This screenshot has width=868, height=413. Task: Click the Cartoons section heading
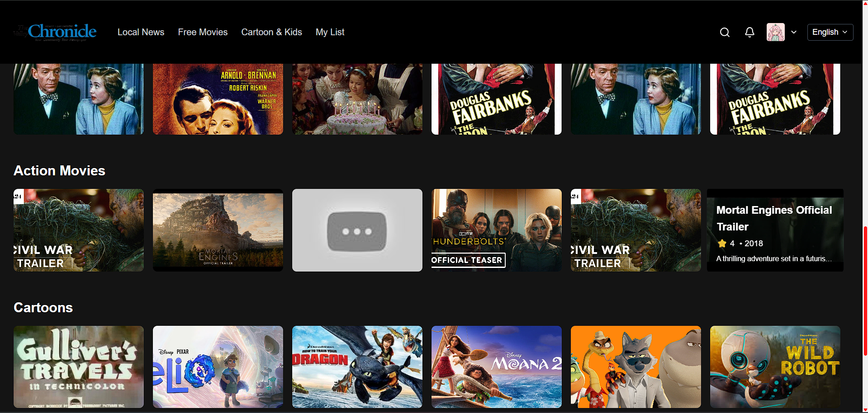[x=43, y=308]
